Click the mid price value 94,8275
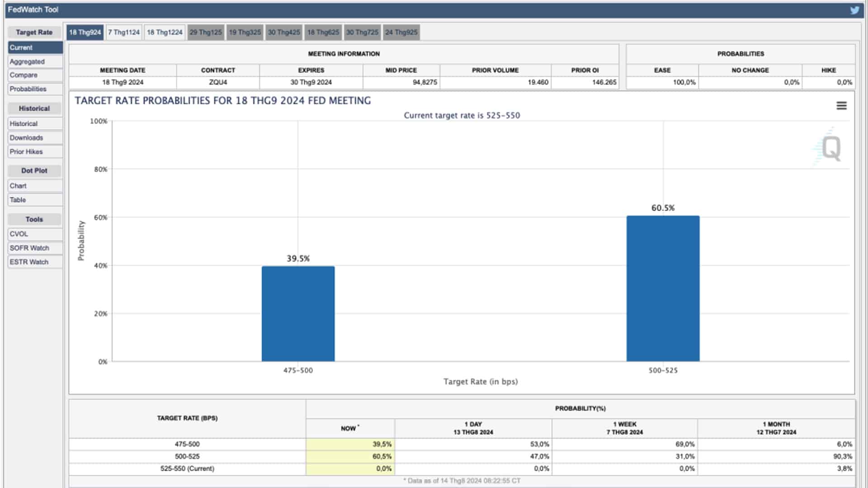The width and height of the screenshot is (868, 488). [x=425, y=82]
